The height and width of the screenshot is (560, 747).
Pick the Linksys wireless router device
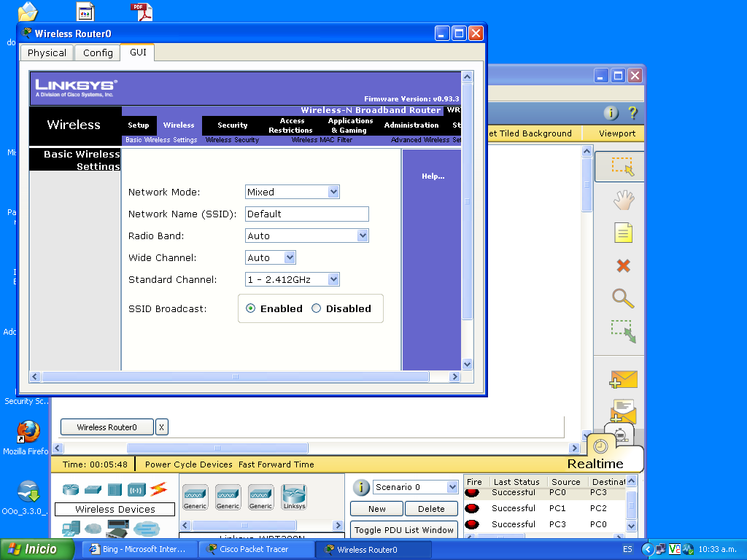[x=294, y=497]
